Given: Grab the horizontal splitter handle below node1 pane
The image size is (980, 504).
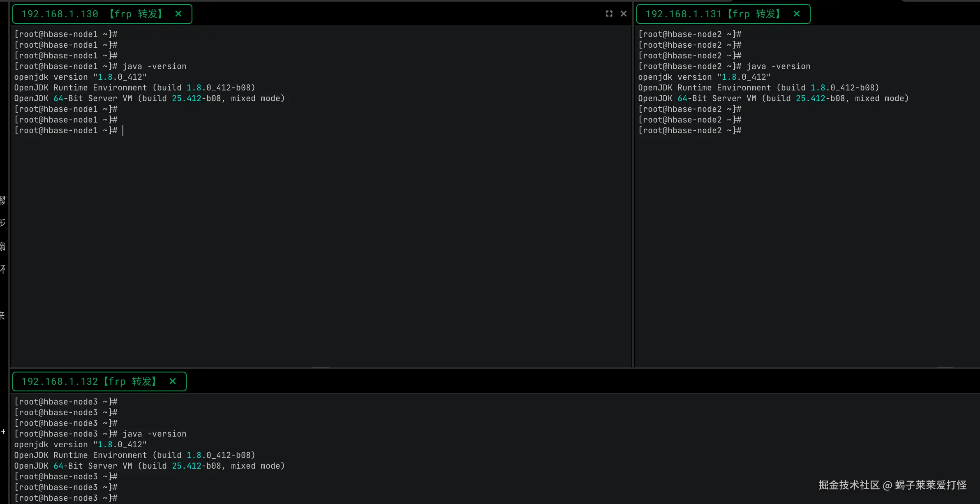Looking at the screenshot, I should click(x=321, y=367).
